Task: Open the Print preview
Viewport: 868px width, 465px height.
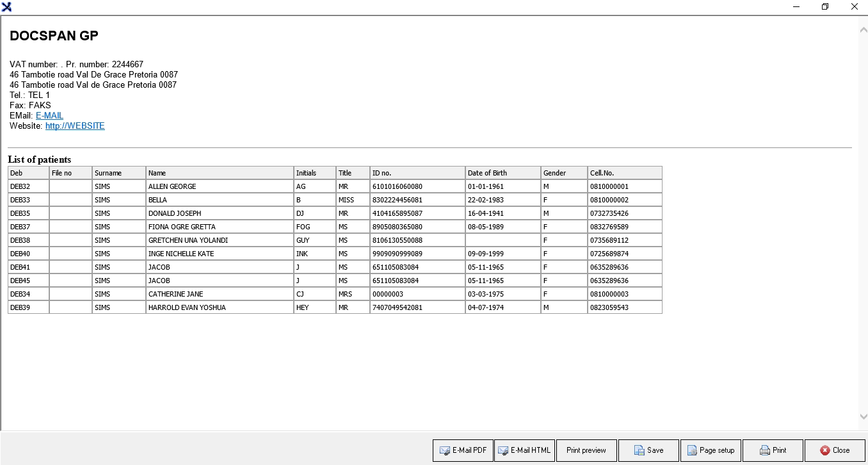Action: click(x=586, y=450)
